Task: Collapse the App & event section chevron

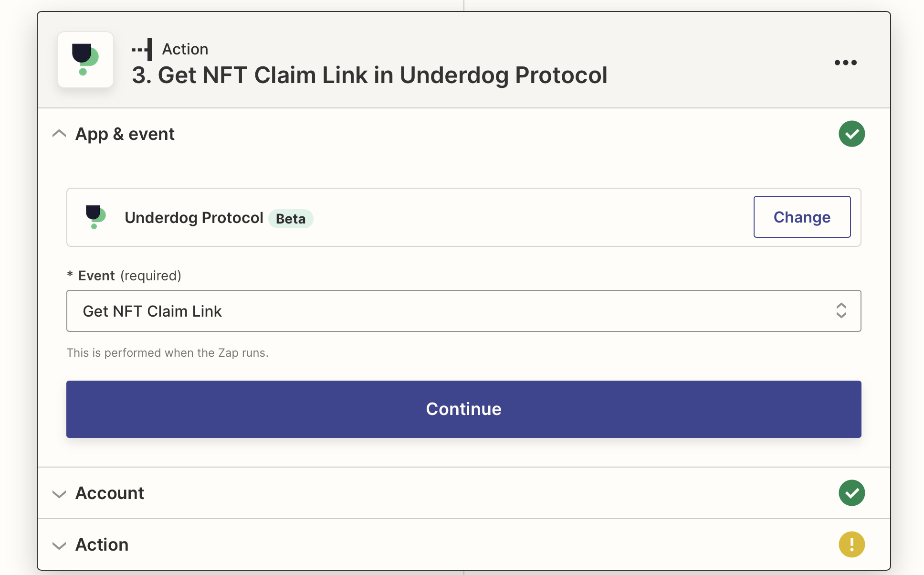Action: [59, 134]
